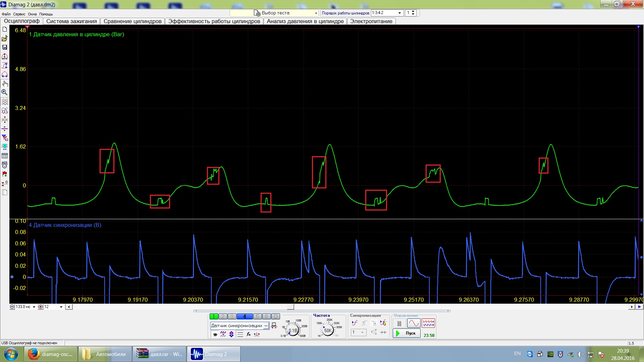Open the table grid view icon
Image resolution: width=644 pixels, height=362 pixels.
point(5,156)
